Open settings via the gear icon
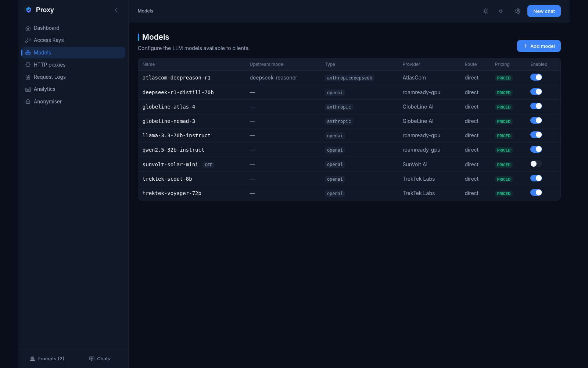The width and height of the screenshot is (588, 368). pyautogui.click(x=517, y=11)
